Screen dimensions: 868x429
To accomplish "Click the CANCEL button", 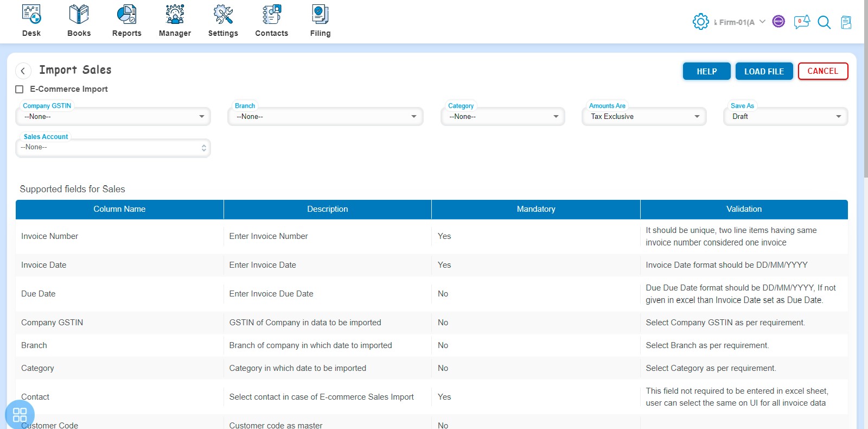I will 823,71.
